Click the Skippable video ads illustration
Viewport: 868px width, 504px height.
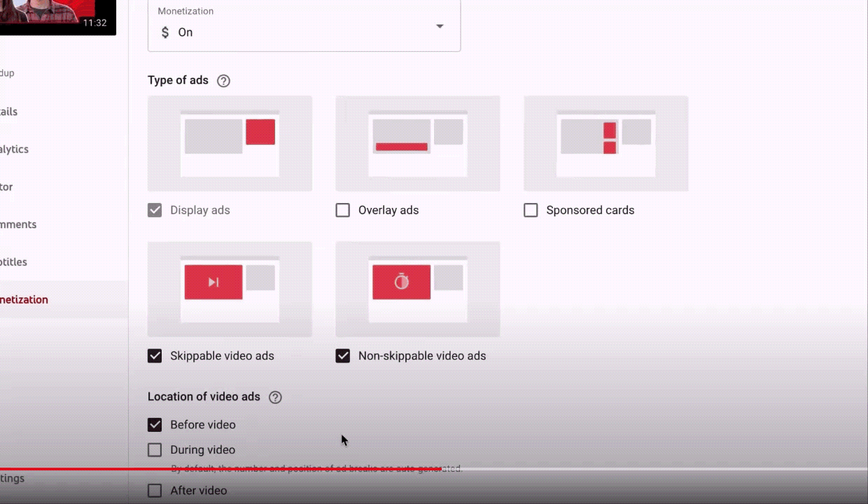click(230, 289)
